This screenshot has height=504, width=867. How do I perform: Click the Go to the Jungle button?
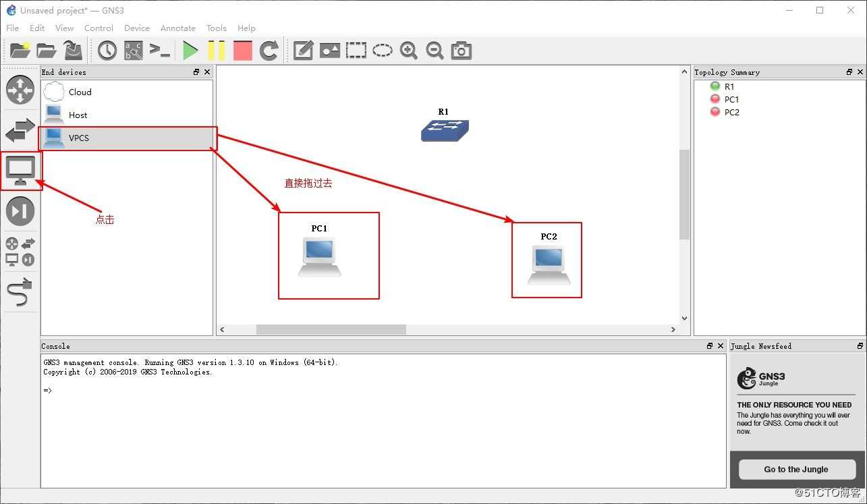point(797,470)
